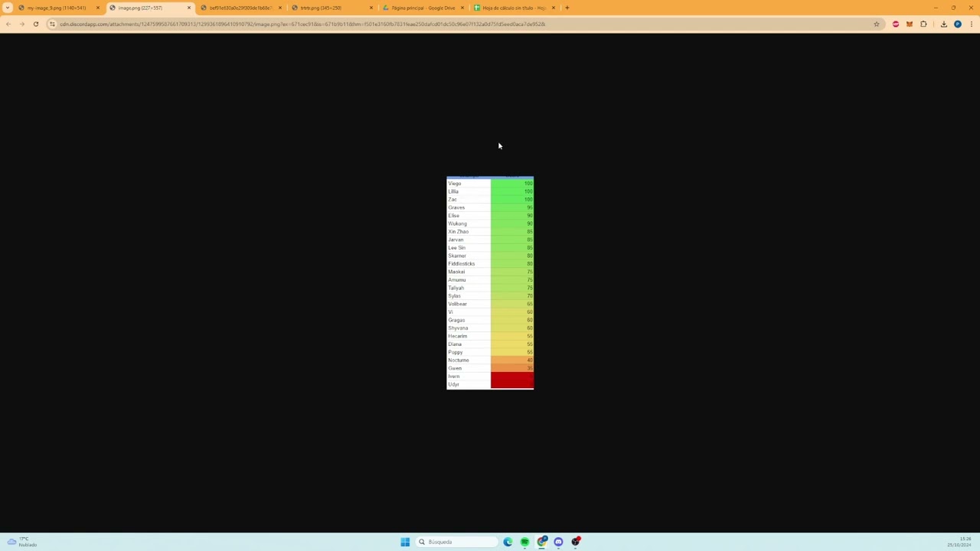The height and width of the screenshot is (551, 980).
Task: Click the name "Ivern" in the list
Action: point(454,377)
